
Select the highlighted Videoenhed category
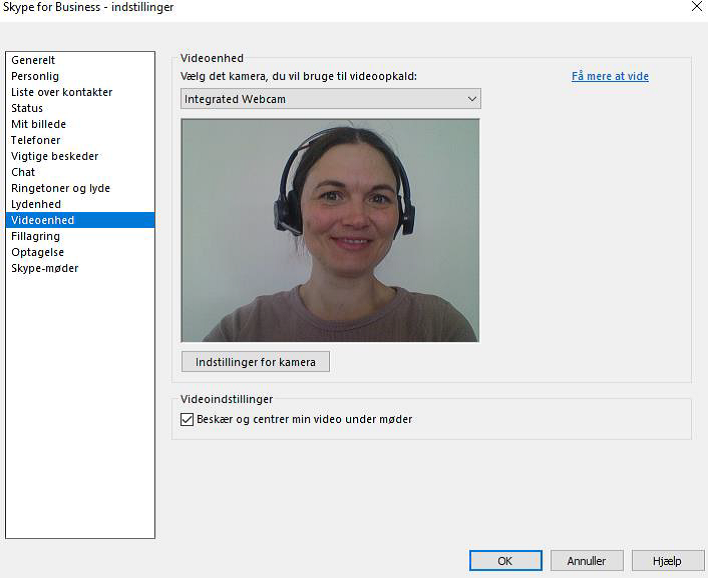pyautogui.click(x=80, y=220)
